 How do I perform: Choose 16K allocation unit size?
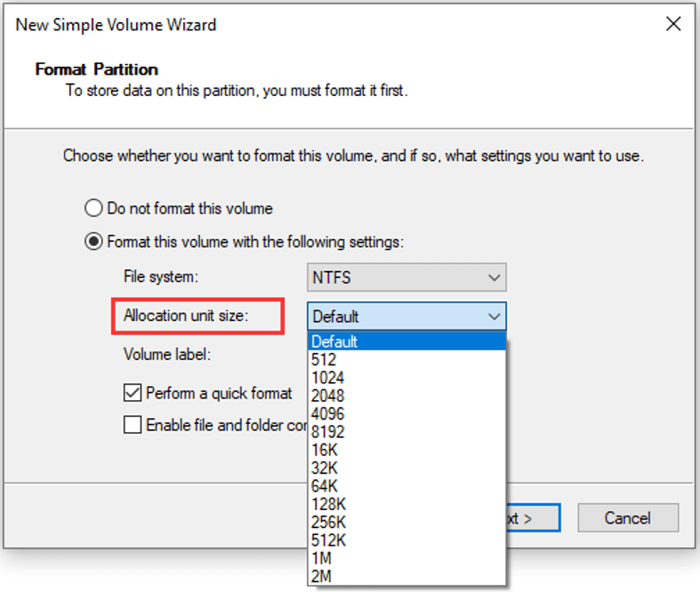pos(406,450)
